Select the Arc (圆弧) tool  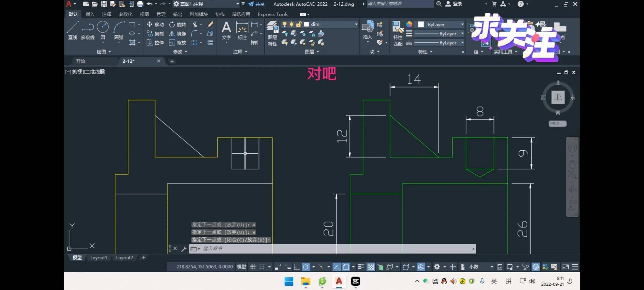click(x=119, y=30)
